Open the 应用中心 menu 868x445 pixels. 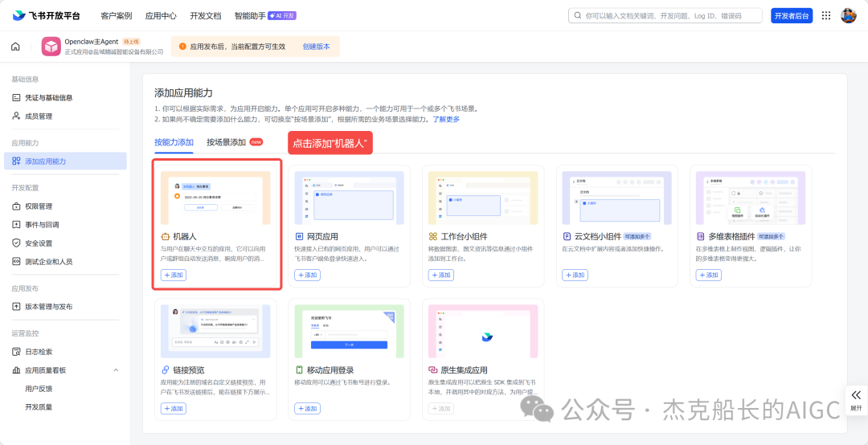[x=161, y=15]
